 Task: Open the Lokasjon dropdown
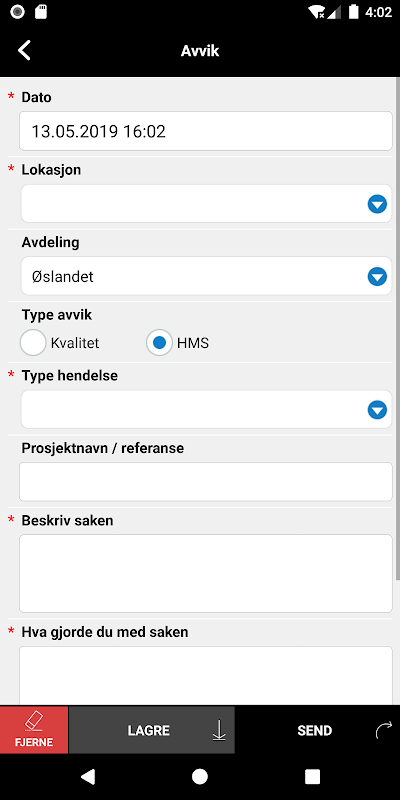(x=206, y=204)
